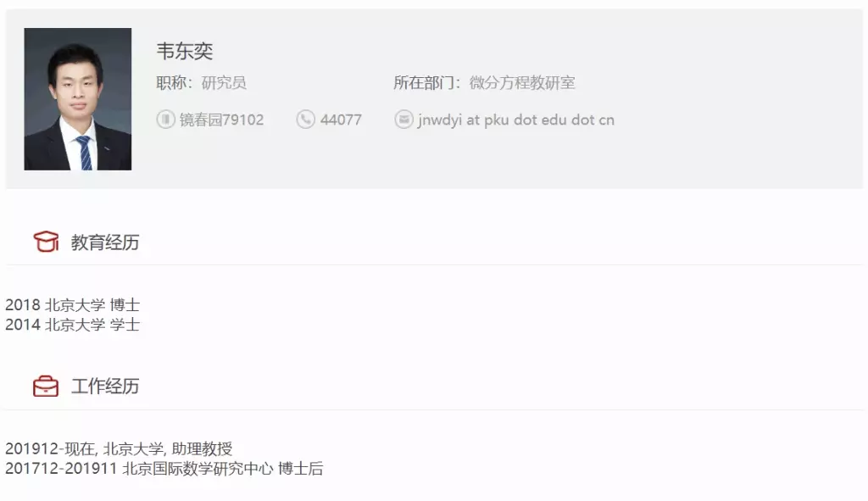Screen dimensions: 868x501
Task: Click the briefcase work icon
Action: point(46,386)
